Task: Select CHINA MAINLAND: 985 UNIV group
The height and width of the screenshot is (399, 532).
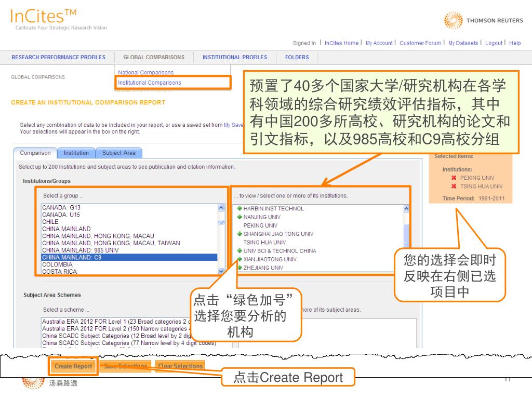Action: tap(129, 250)
